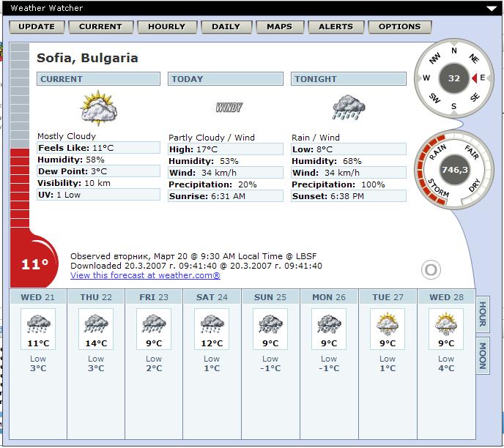
Task: Open the OPTIONS settings
Action: 399,27
